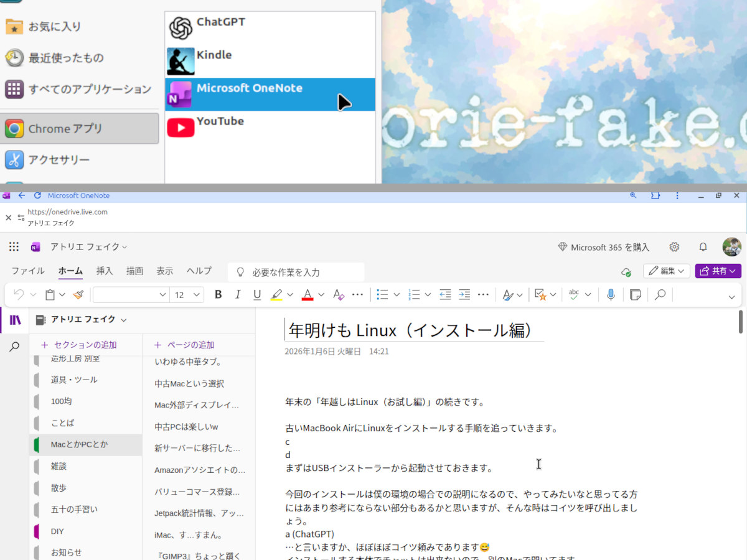Click the Format Painter brush icon

tap(78, 294)
